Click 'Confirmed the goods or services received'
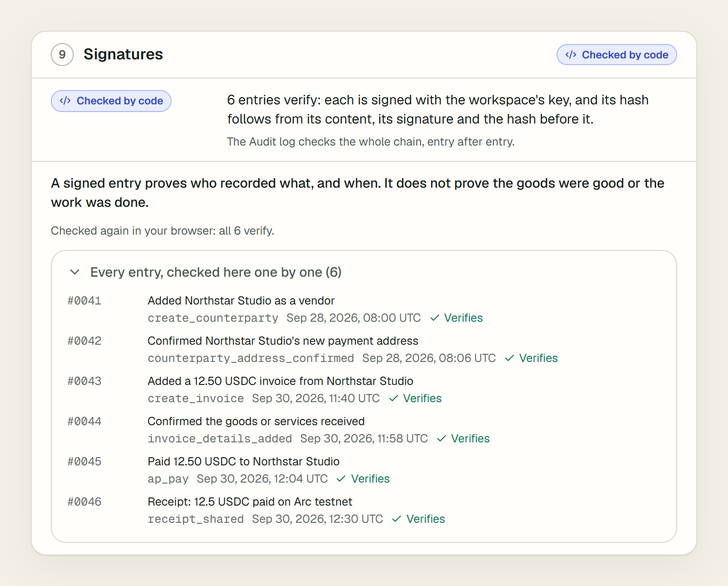 (256, 421)
